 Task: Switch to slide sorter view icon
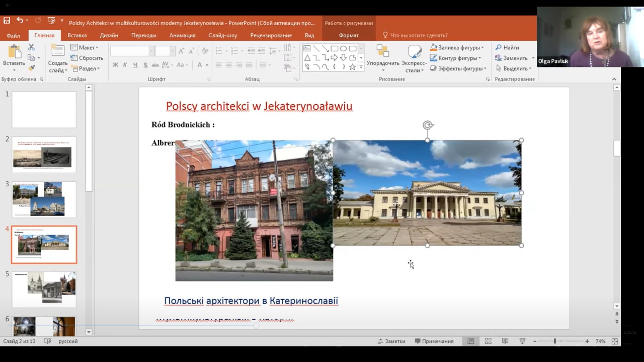[488, 341]
